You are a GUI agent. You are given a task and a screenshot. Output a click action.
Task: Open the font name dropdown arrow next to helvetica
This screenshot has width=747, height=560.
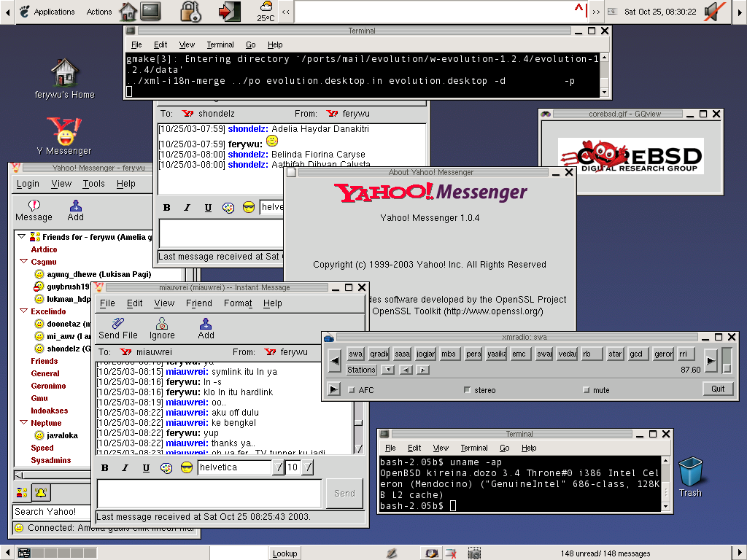pos(278,467)
